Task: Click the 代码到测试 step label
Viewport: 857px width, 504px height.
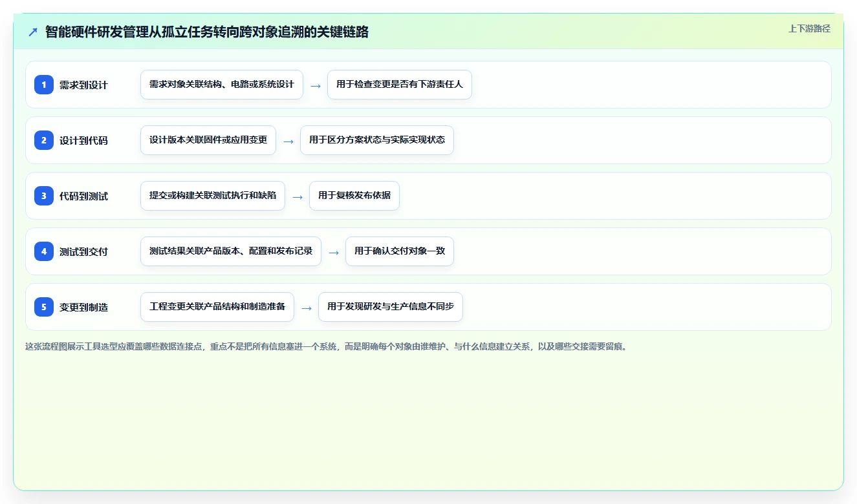Action: (x=83, y=196)
